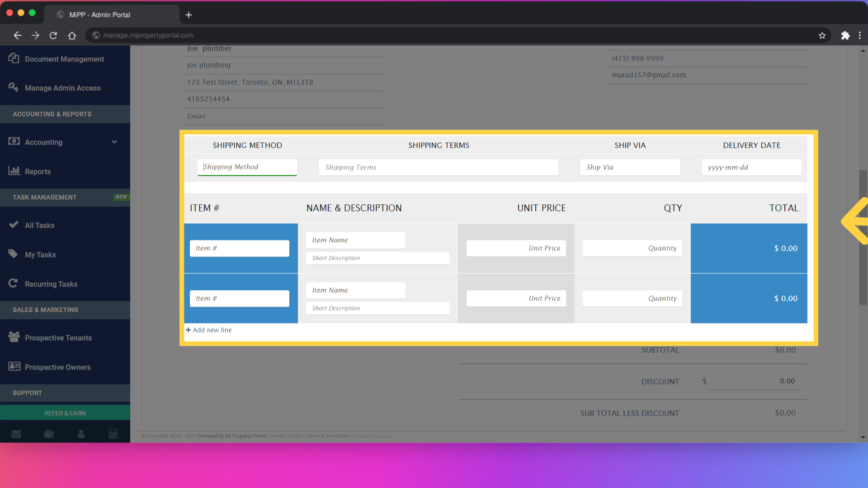Click the Document Management icon
The image size is (868, 488).
point(14,58)
